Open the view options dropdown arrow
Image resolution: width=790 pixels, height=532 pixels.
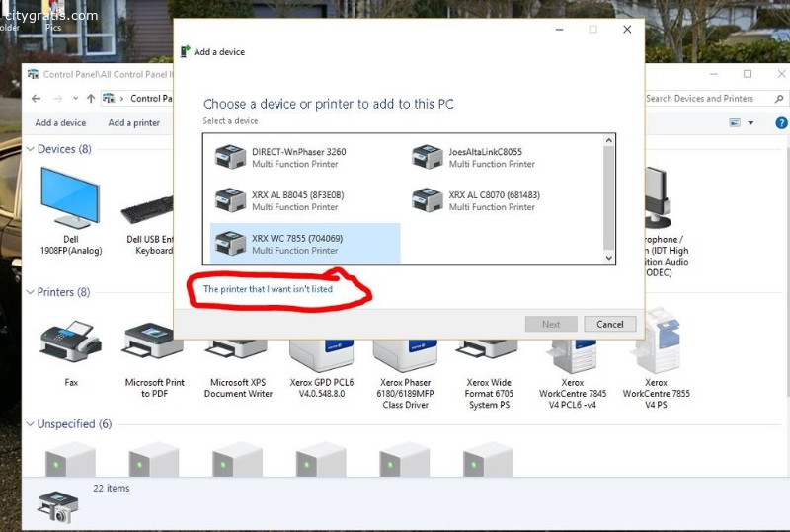[x=750, y=123]
